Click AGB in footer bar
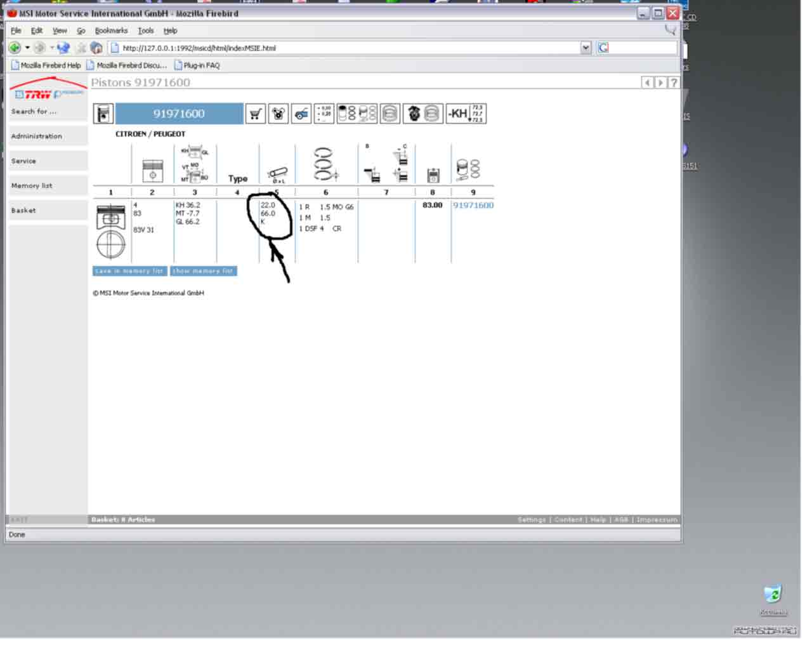 (621, 520)
